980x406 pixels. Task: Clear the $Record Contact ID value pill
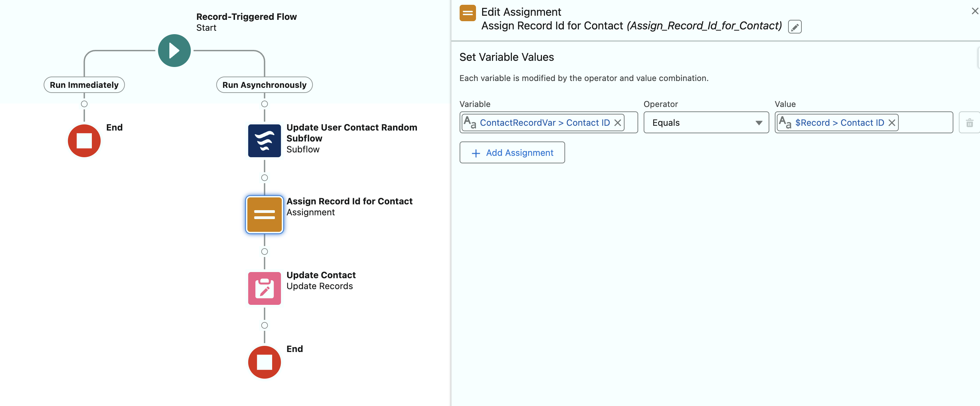(891, 123)
